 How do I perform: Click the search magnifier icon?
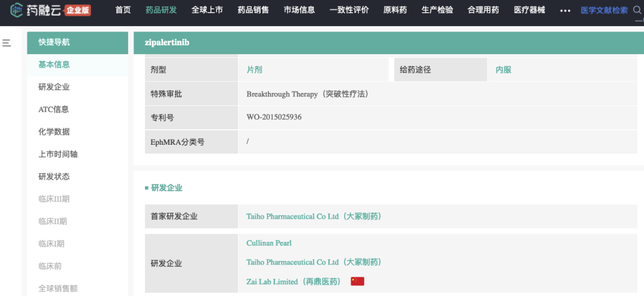[x=636, y=10]
